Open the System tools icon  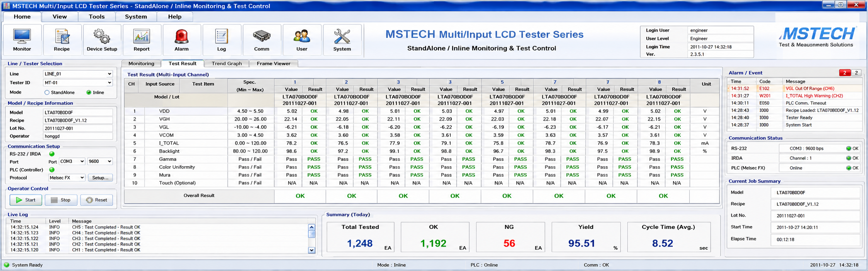[342, 40]
